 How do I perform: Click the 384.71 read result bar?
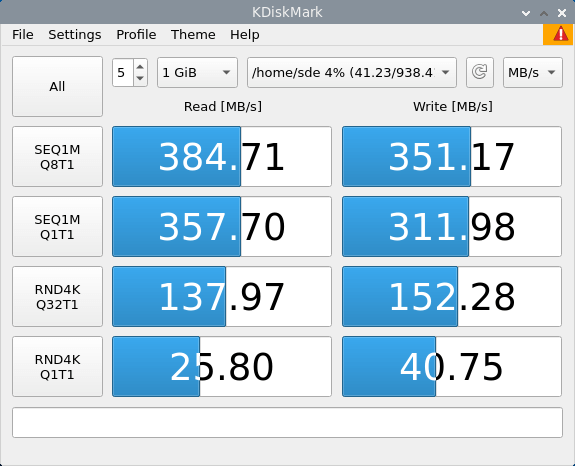(x=222, y=157)
